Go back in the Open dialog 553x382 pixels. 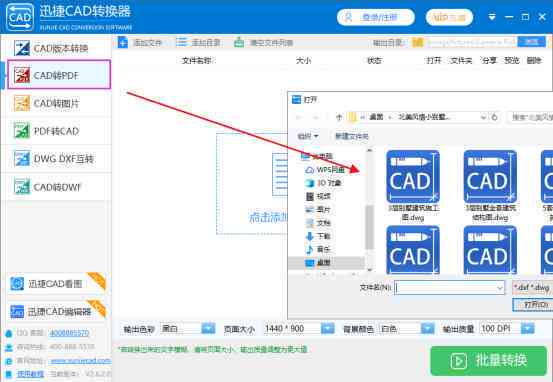tap(299, 117)
